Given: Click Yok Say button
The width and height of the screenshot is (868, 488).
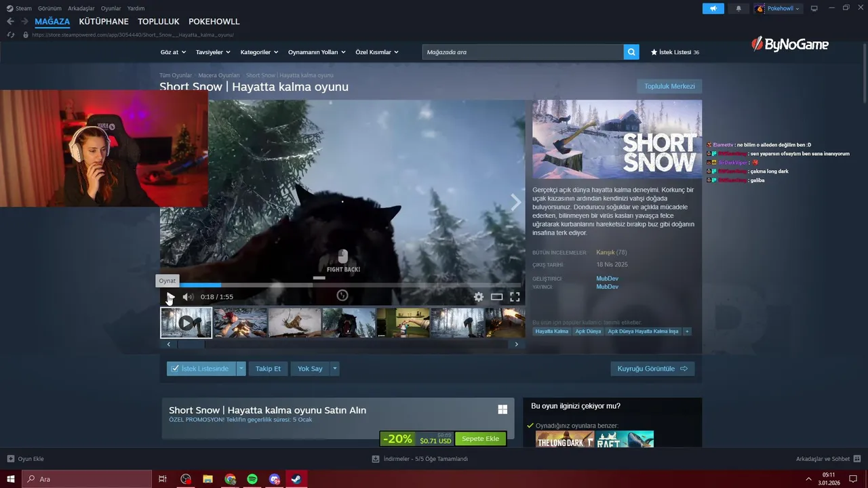Looking at the screenshot, I should tap(310, 369).
